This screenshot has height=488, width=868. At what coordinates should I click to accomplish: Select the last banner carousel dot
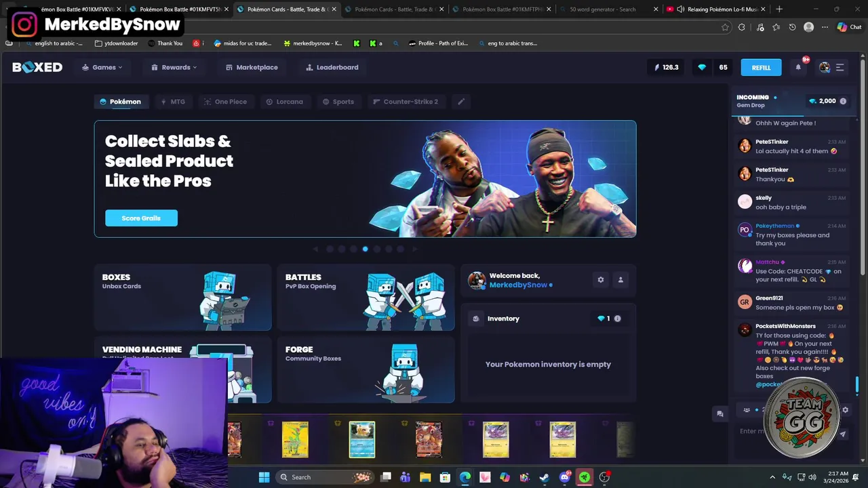[400, 249]
